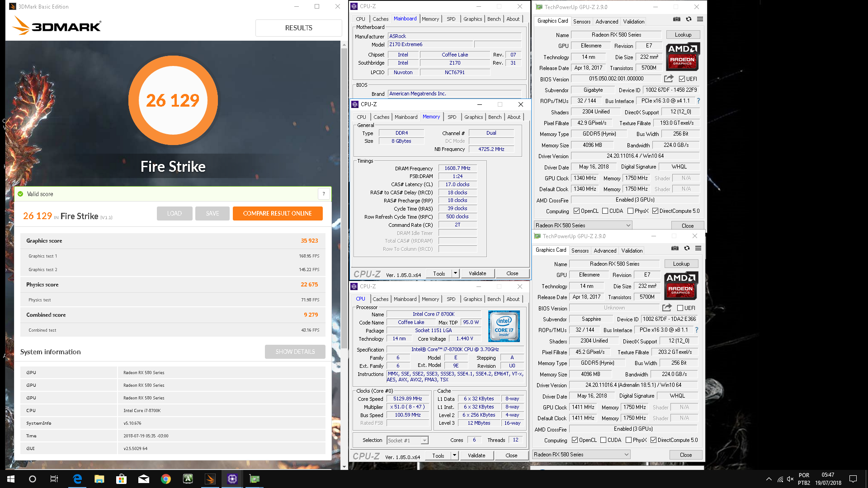This screenshot has height=488, width=868.
Task: Click question mark next to PCIe x16 3.0 @ x4
Action: click(698, 101)
